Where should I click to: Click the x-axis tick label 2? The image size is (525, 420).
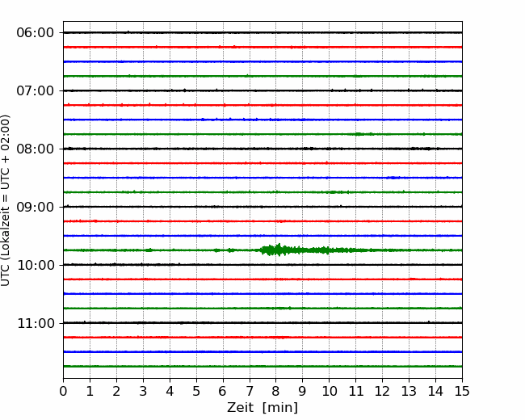[x=116, y=391]
